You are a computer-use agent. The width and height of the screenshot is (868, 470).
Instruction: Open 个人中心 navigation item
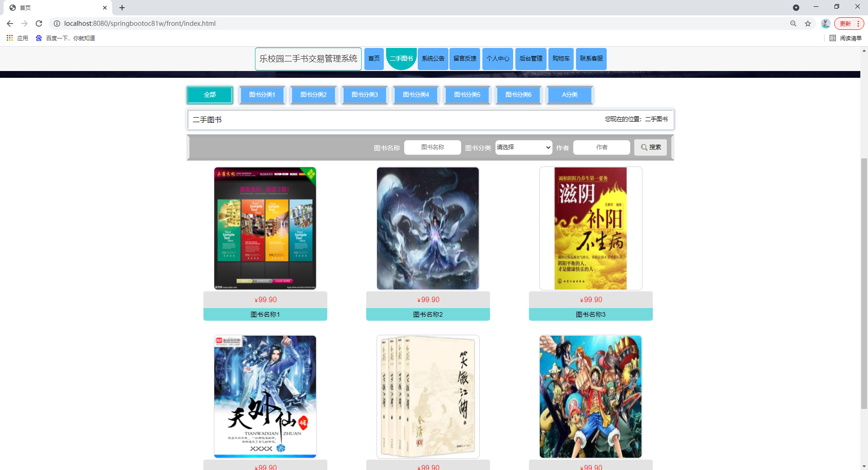[x=498, y=59]
